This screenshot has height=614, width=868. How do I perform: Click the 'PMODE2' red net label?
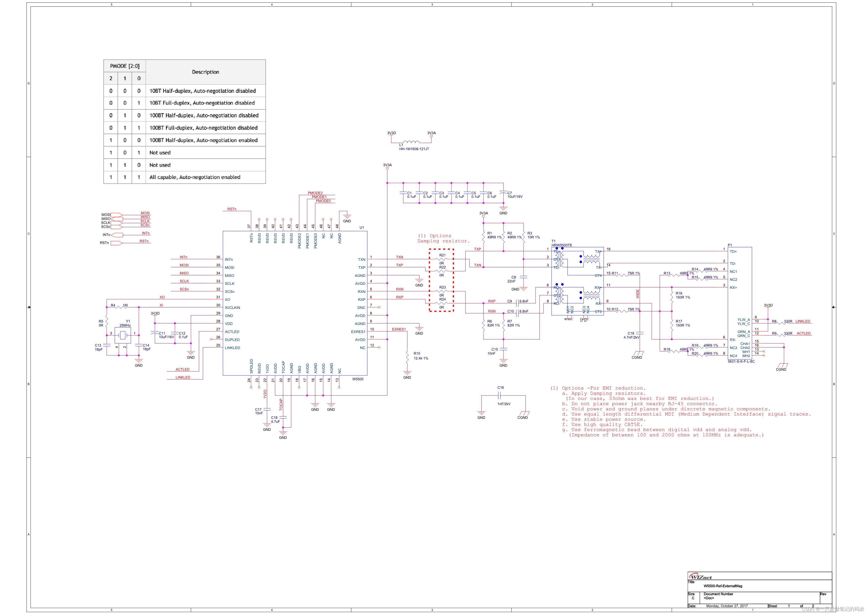[315, 193]
